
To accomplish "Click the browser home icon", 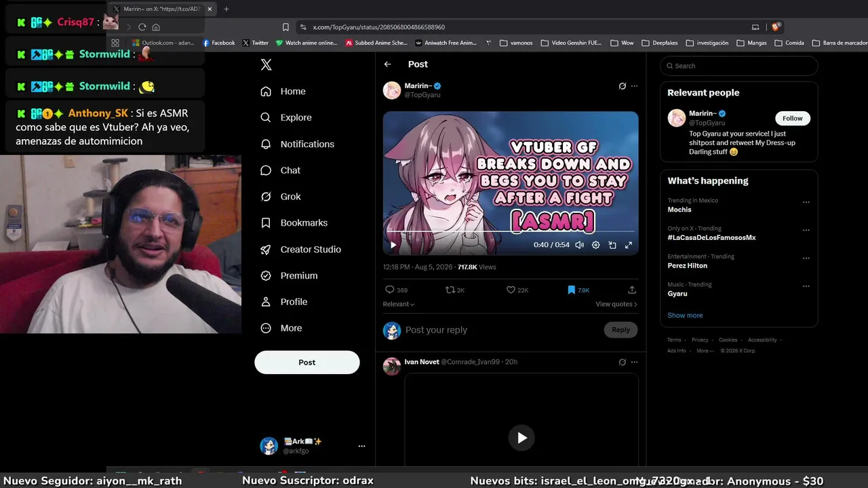I will (x=156, y=27).
